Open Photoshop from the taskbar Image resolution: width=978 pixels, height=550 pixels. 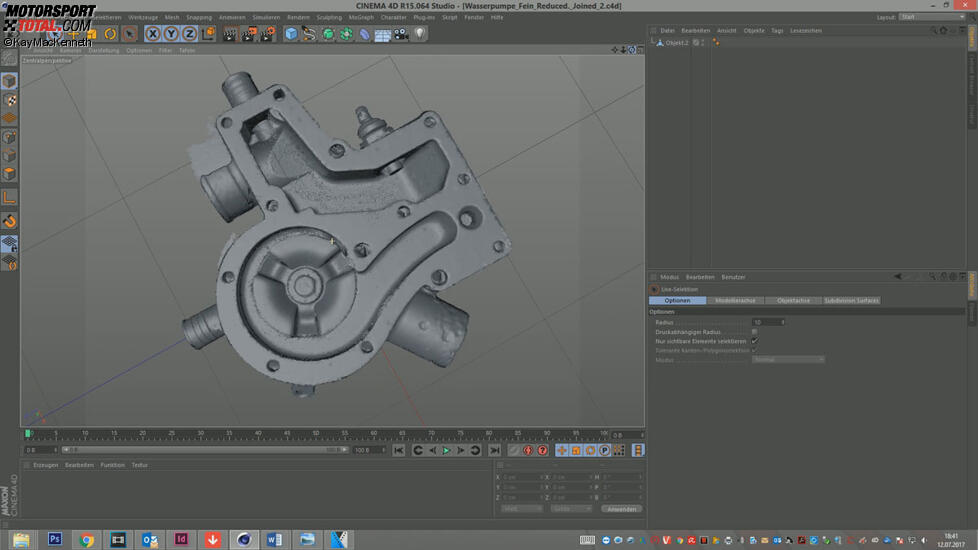pos(55,539)
